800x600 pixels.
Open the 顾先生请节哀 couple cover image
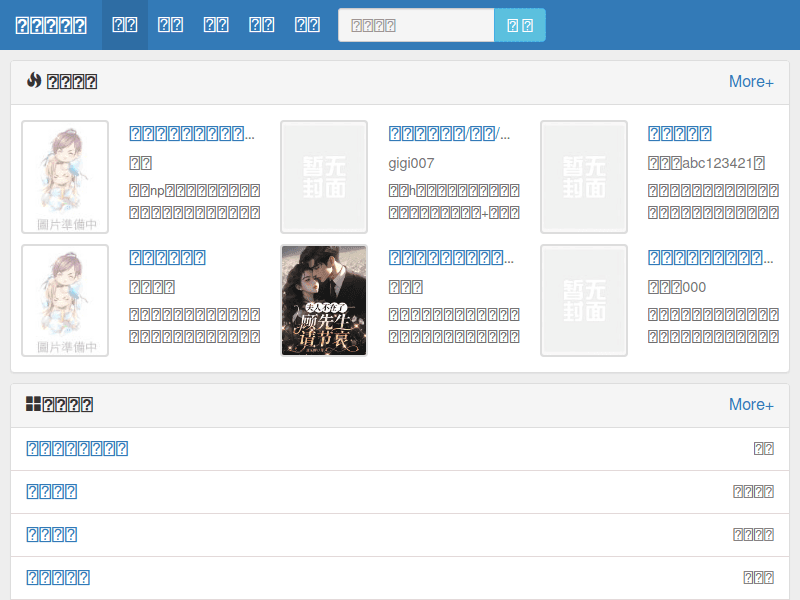click(x=324, y=300)
